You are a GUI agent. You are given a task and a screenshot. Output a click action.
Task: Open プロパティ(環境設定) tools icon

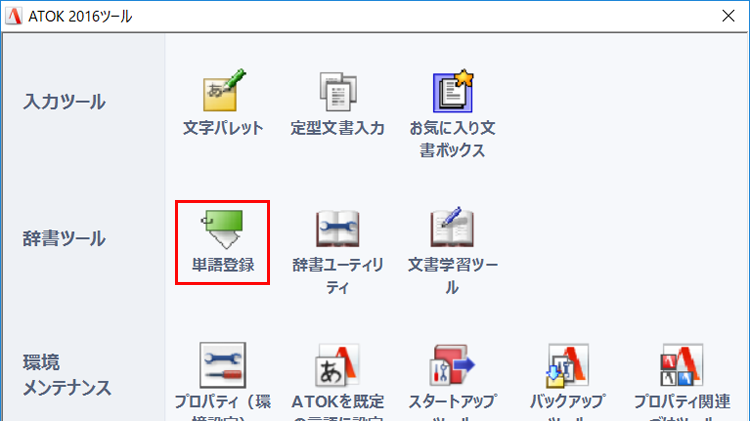tap(223, 365)
